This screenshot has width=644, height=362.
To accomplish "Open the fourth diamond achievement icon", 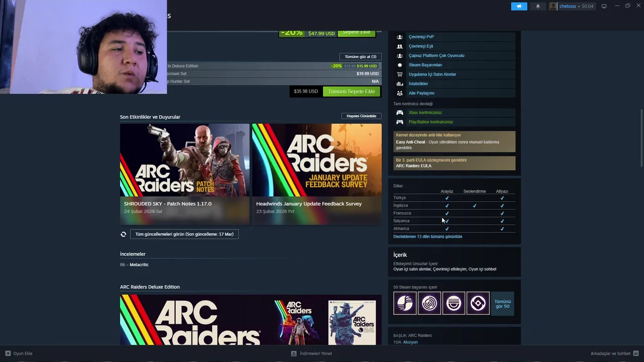I will [478, 303].
